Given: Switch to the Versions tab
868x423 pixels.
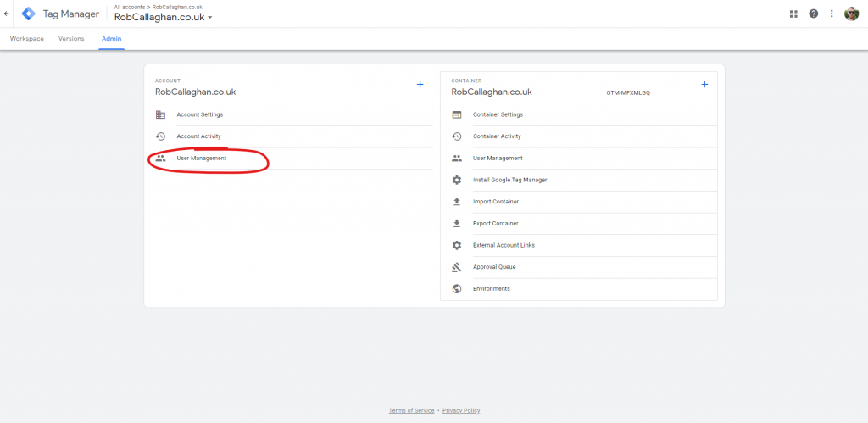Looking at the screenshot, I should pyautogui.click(x=71, y=39).
